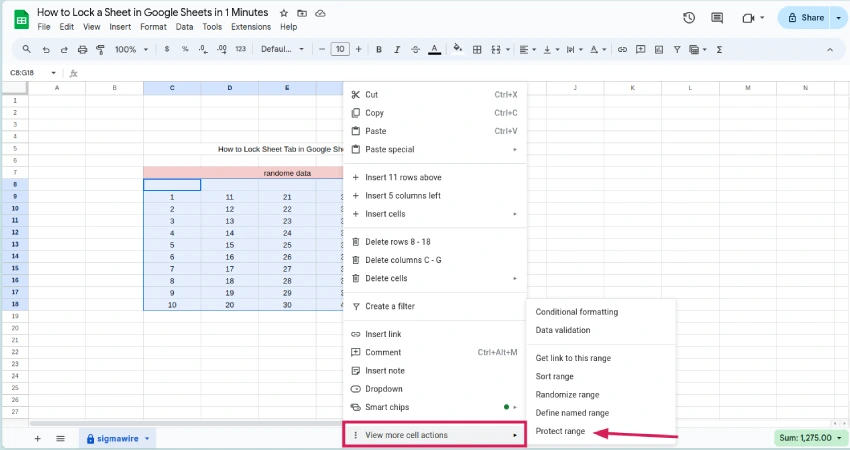The height and width of the screenshot is (450, 850).
Task: Format as percent
Action: point(185,49)
